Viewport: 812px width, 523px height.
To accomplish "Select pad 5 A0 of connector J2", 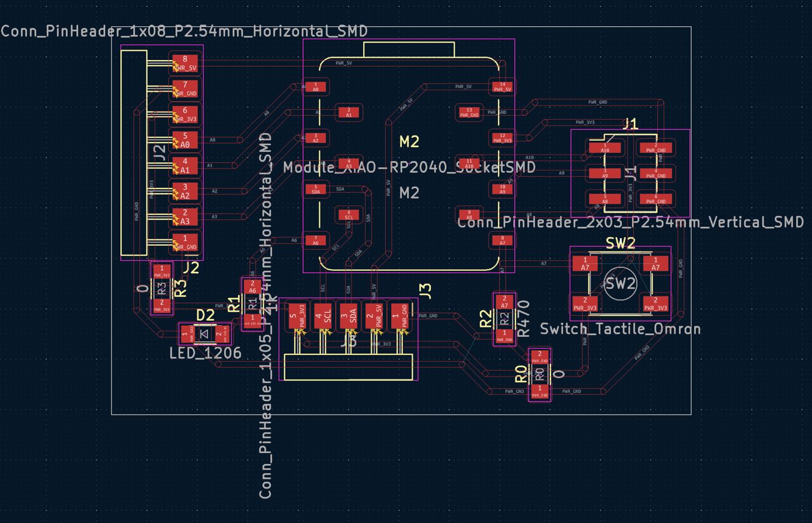I will tap(185, 140).
